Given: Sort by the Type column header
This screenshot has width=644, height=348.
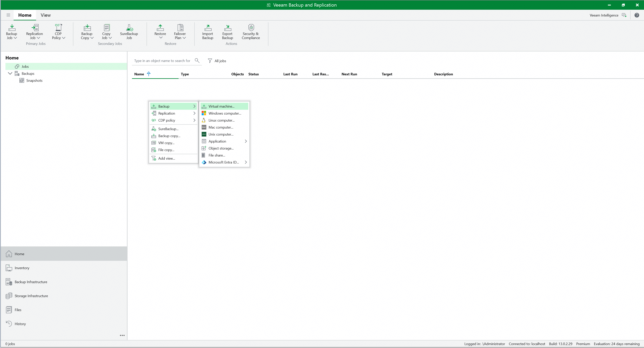Looking at the screenshot, I should point(185,74).
